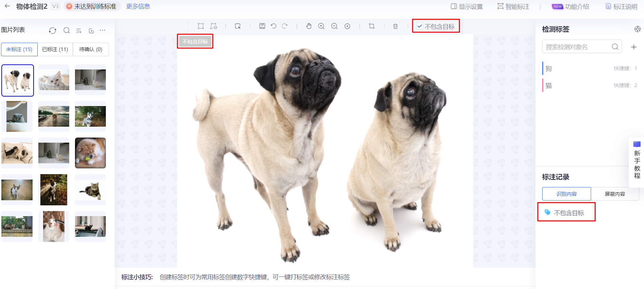Open the fluffy chow dog with ball thumbnail
This screenshot has width=644, height=289.
[90, 153]
